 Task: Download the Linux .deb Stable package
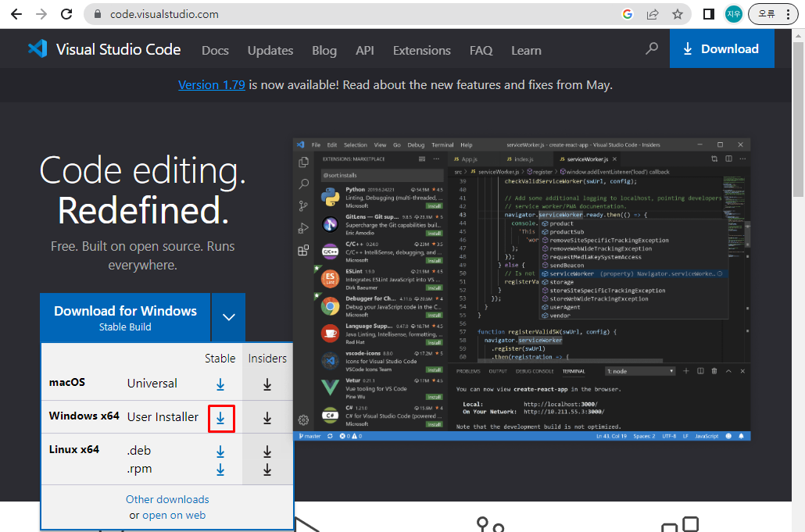coord(220,452)
